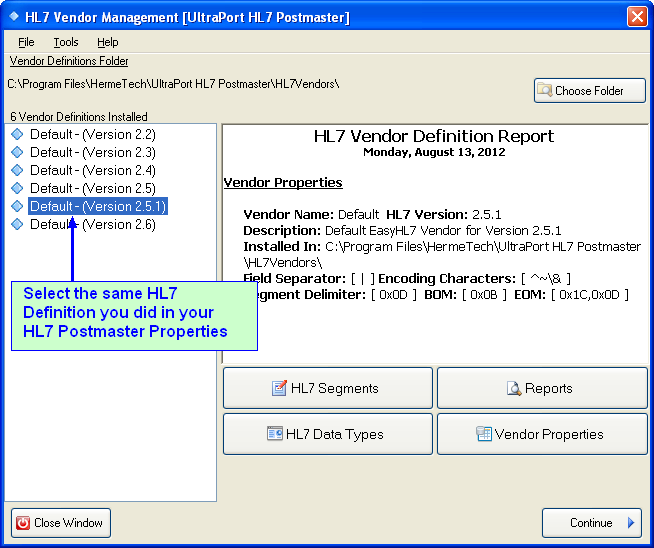Click the Vendor Properties heading in report

[x=283, y=183]
